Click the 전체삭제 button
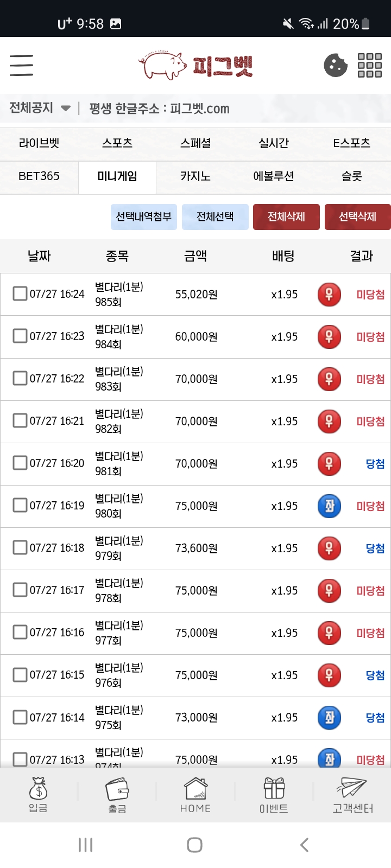Screen dimensions: 391x868 (286, 217)
